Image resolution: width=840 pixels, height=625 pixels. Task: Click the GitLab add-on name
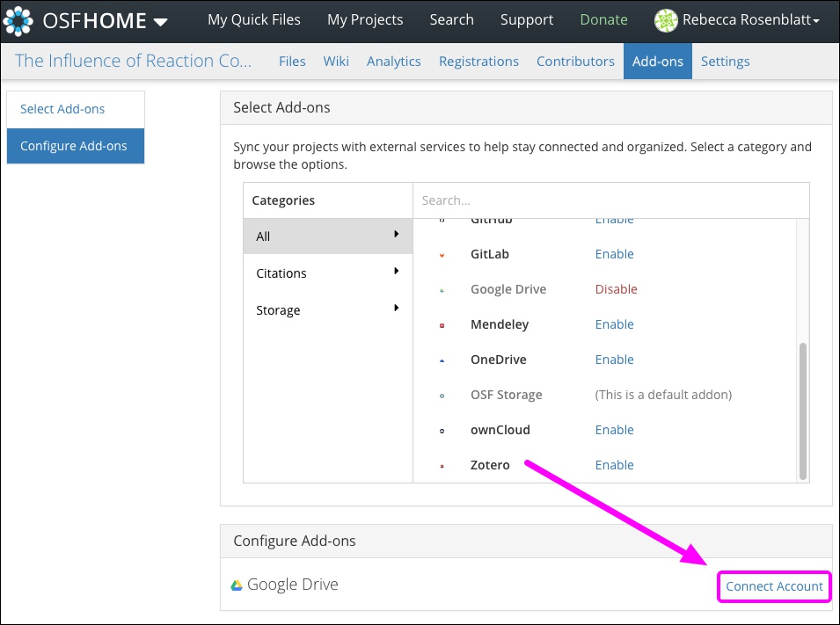[490, 254]
